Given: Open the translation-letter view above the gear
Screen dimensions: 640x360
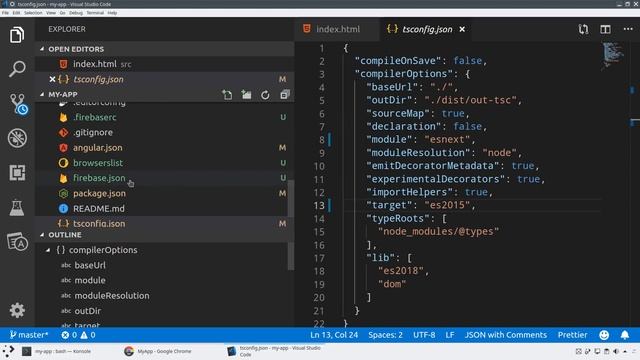Looking at the screenshot, I should pyautogui.click(x=18, y=242).
